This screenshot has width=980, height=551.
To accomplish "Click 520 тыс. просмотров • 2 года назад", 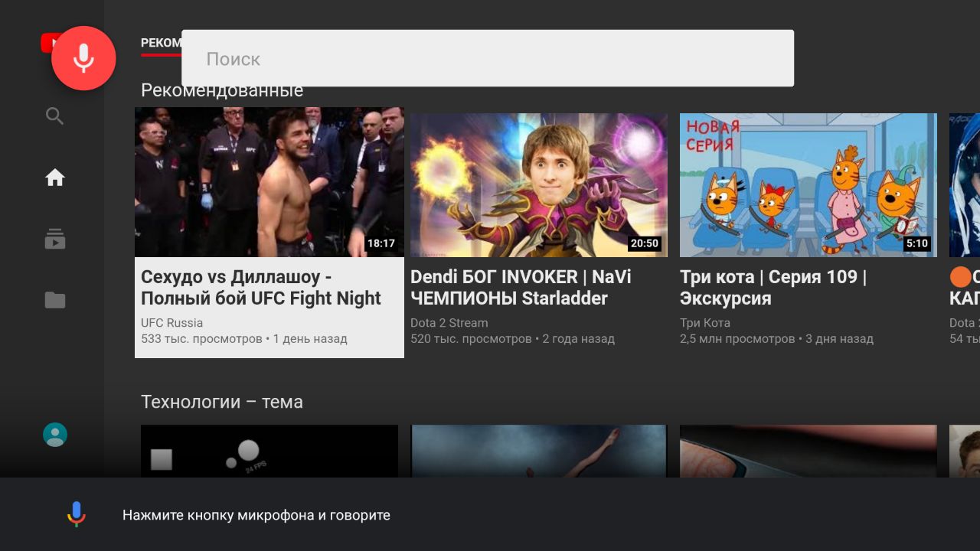I will pos(512,338).
